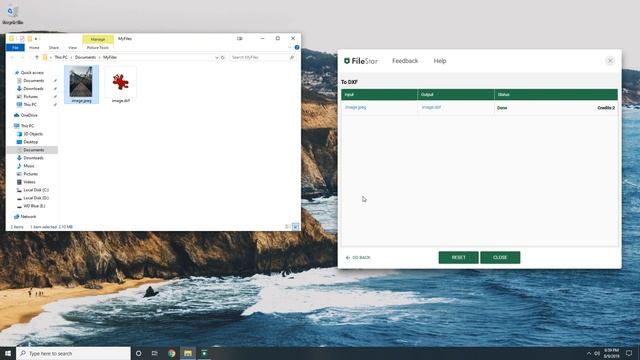Viewport: 640px width, 360px height.
Task: Click This PC in the address breadcrumb
Action: tap(61, 58)
